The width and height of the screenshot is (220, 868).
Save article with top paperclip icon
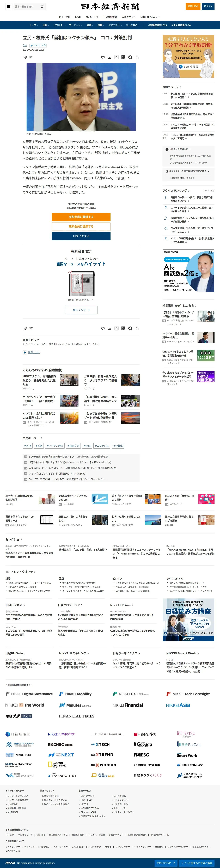click(x=25, y=57)
